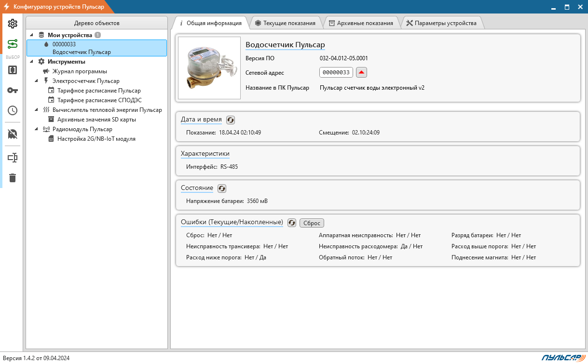Click the clock icon in the sidebar
The height and width of the screenshot is (364, 588).
pyautogui.click(x=13, y=110)
